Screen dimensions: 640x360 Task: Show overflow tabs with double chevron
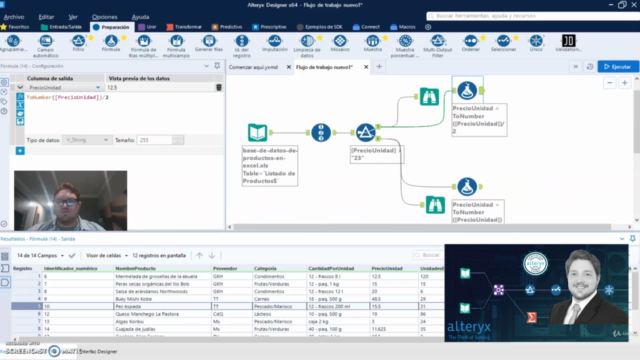(x=576, y=67)
